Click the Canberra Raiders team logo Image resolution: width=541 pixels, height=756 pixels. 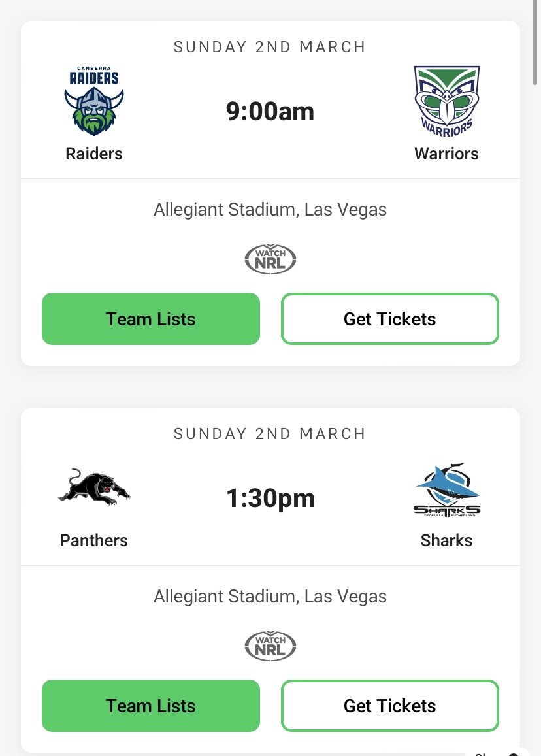pos(94,100)
